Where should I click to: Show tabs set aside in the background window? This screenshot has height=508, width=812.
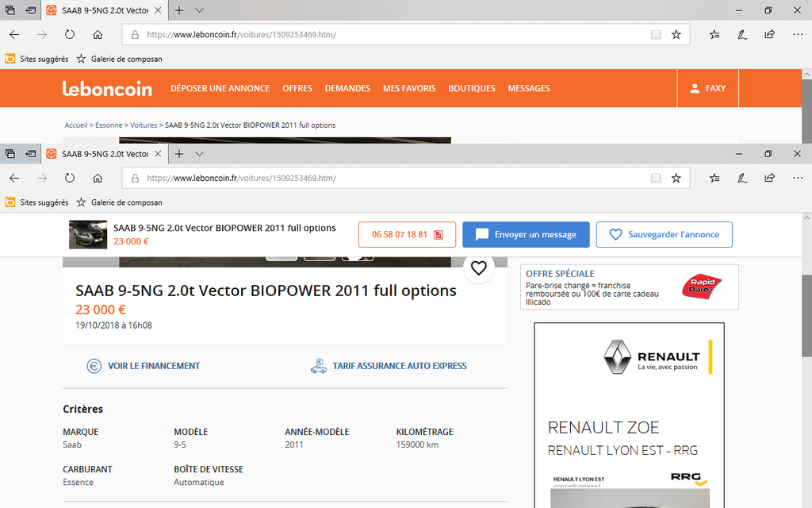pos(10,10)
